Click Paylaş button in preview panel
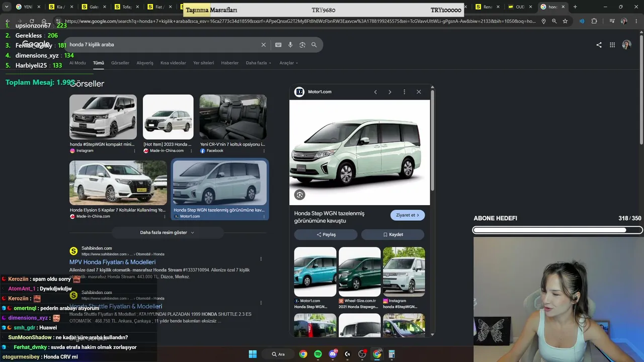The image size is (644, 362). (x=326, y=234)
